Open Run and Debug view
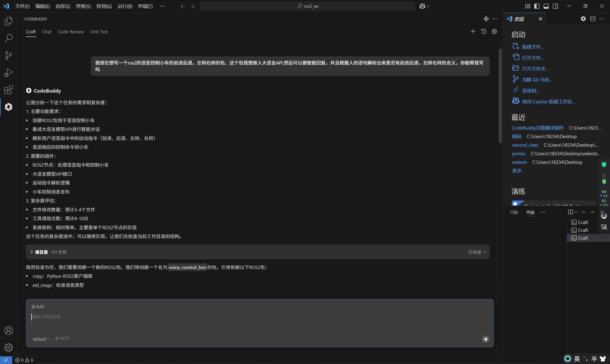This screenshot has width=610, height=364. tap(9, 73)
